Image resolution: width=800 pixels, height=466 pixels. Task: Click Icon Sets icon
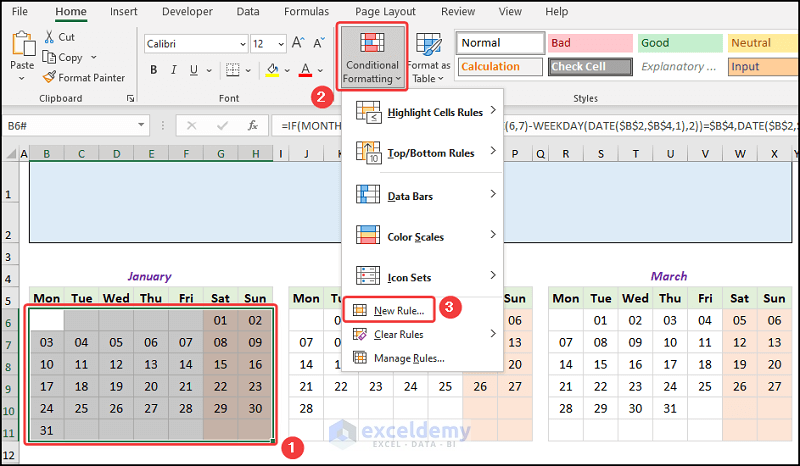tap(368, 276)
